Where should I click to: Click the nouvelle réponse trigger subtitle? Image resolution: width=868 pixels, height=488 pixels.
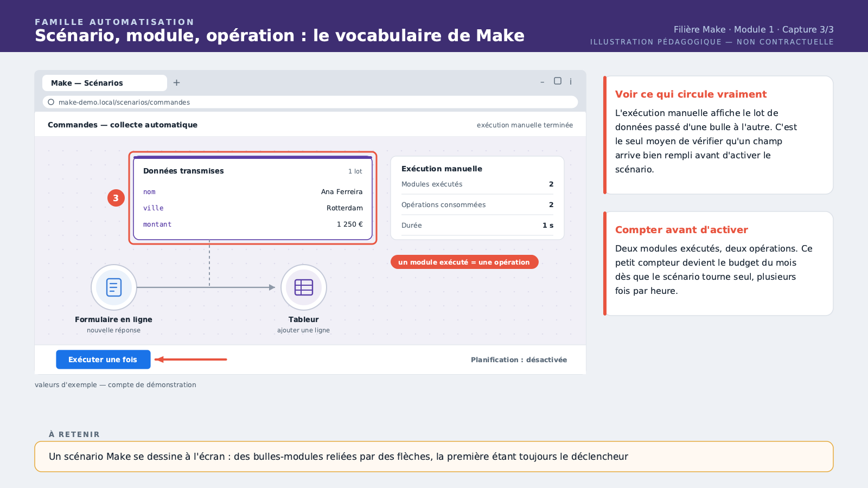pos(114,330)
